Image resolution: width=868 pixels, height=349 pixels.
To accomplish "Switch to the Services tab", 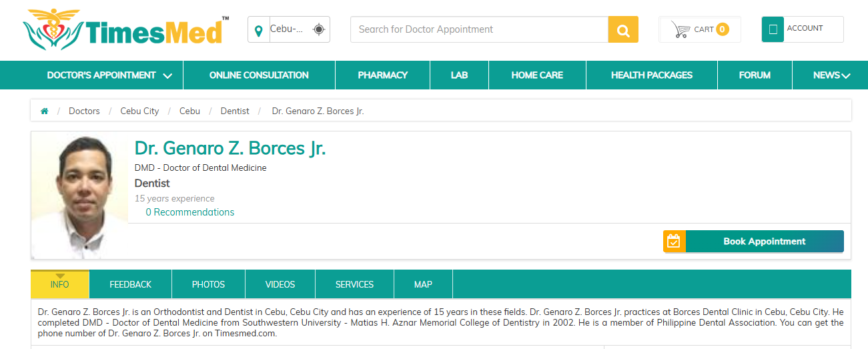I will [x=354, y=284].
